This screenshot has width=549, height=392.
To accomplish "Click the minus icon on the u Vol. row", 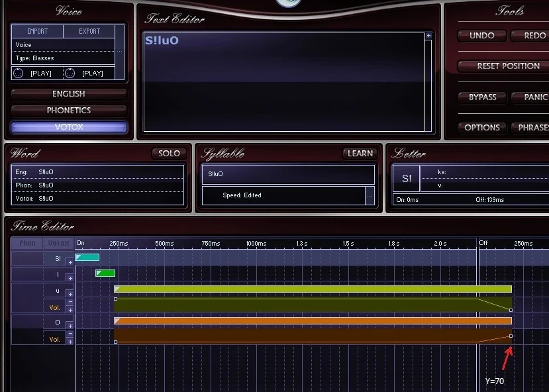I will pos(70,302).
